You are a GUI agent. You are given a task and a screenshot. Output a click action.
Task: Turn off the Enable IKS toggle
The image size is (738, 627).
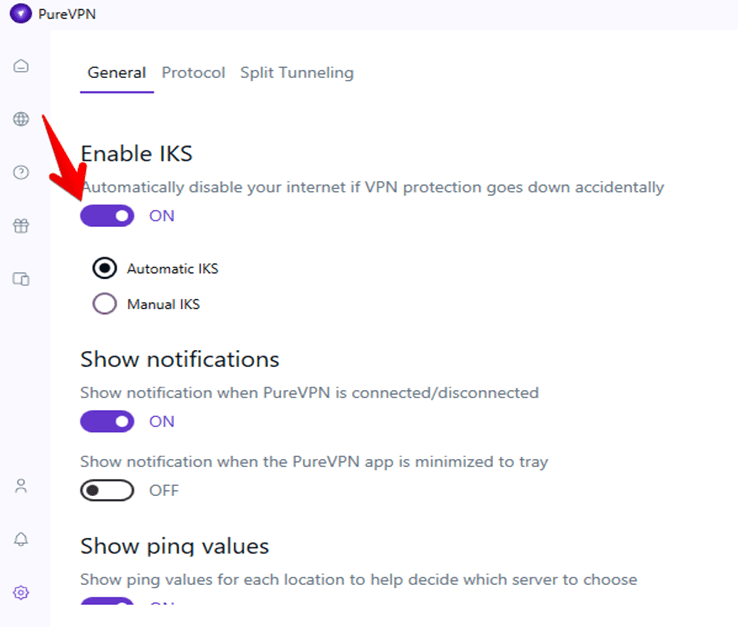click(x=107, y=215)
